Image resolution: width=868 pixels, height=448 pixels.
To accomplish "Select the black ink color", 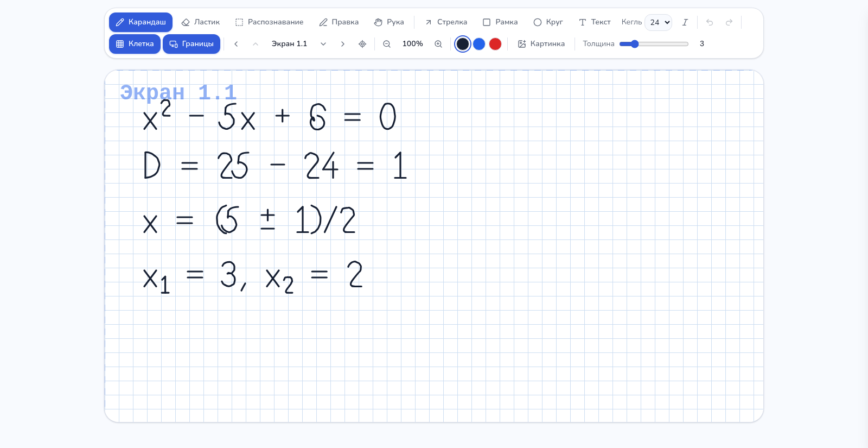I will [x=463, y=44].
